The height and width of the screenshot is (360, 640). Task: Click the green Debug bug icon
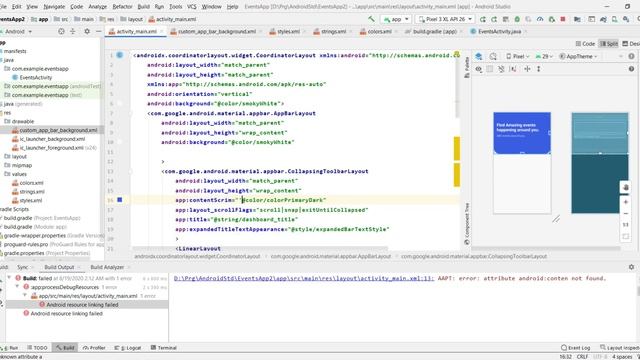coord(517,19)
